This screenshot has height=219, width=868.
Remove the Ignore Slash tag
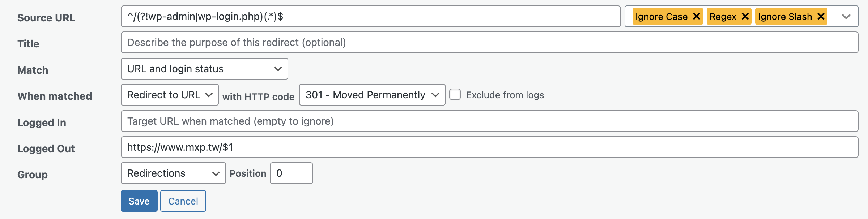click(821, 17)
